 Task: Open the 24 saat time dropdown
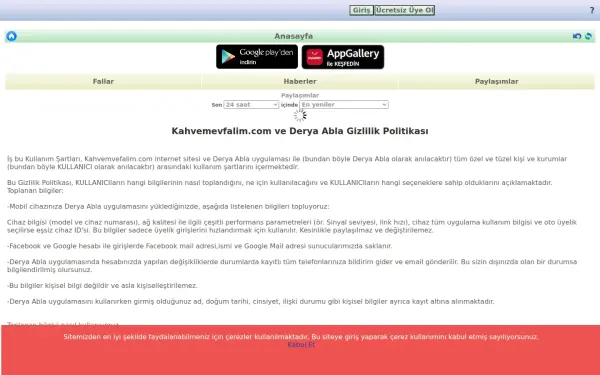click(x=251, y=104)
